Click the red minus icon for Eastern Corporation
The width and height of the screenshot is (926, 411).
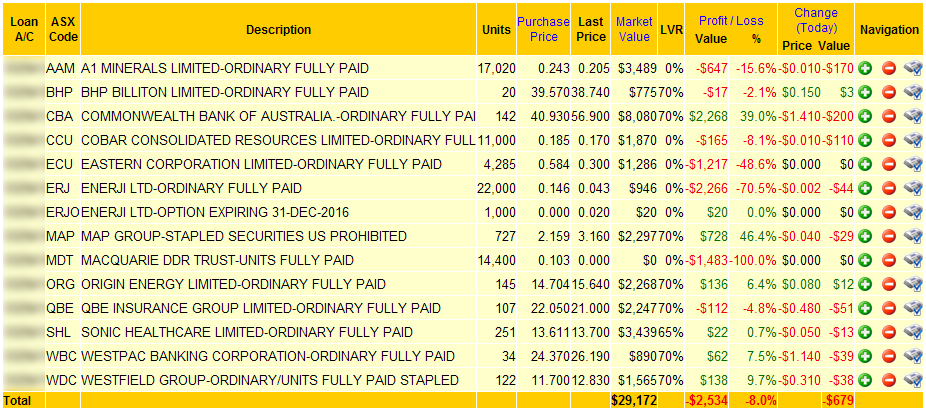pos(889,165)
